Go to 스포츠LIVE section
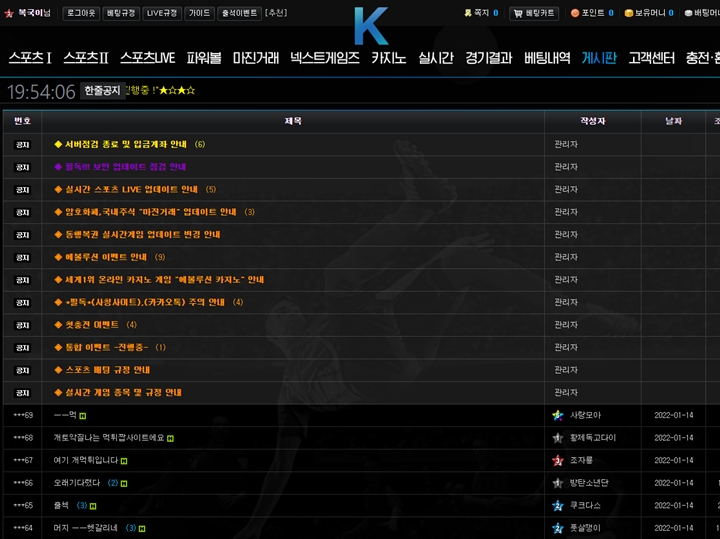This screenshot has width=720, height=539. 148,58
